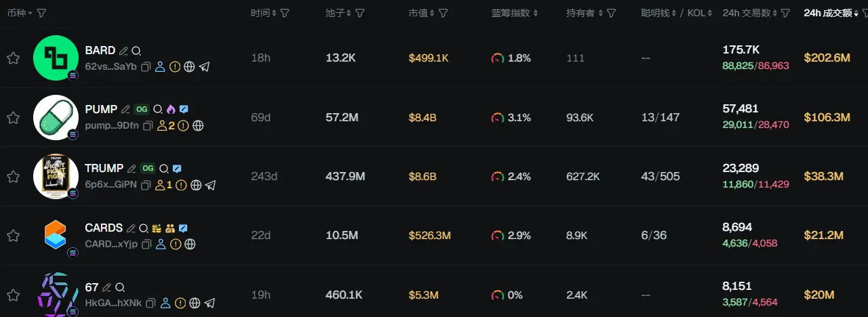Open the filter on 持有者 column
868x317 pixels.
click(611, 13)
